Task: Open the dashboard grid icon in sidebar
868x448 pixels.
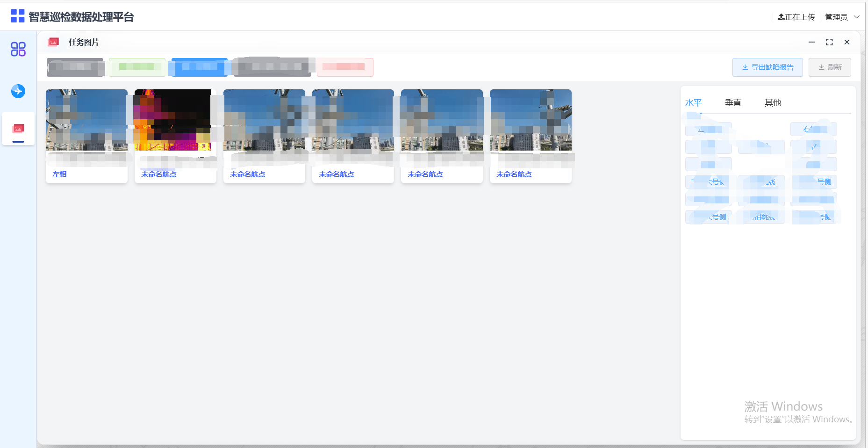Action: (x=18, y=49)
